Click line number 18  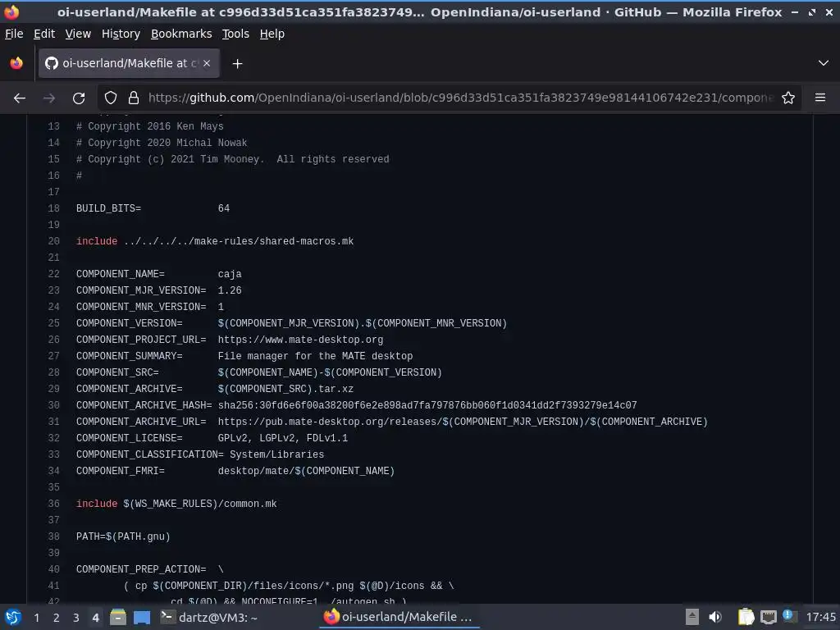53,208
